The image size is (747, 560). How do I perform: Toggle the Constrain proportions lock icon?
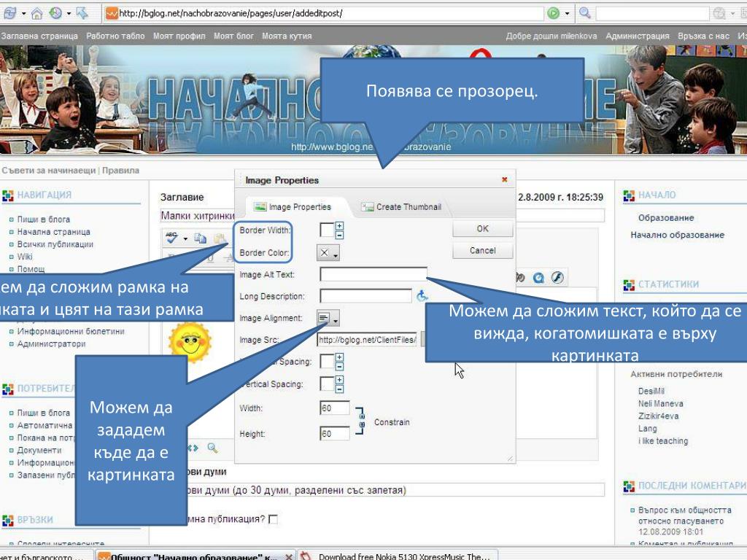360,421
